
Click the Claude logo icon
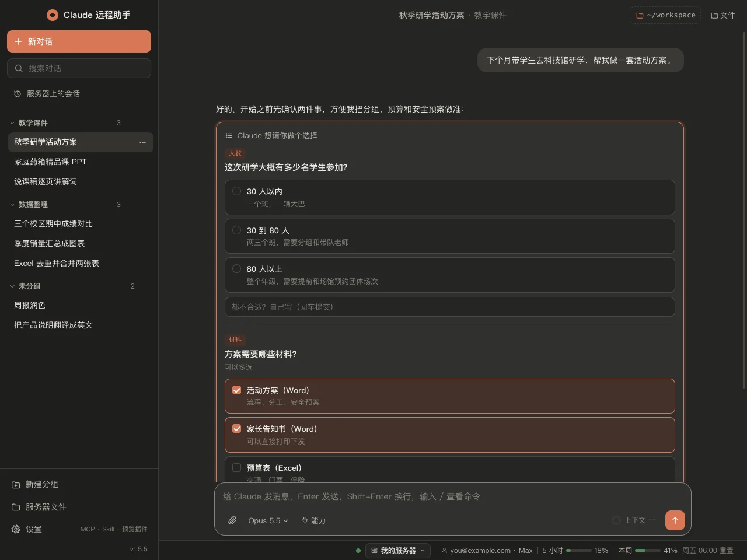click(x=53, y=15)
